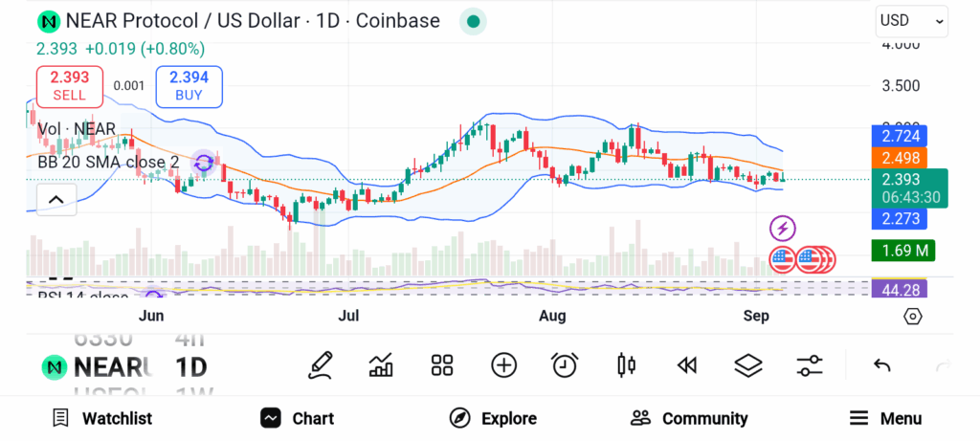Select the pencil drawing tool
980x441 pixels.
(x=320, y=365)
